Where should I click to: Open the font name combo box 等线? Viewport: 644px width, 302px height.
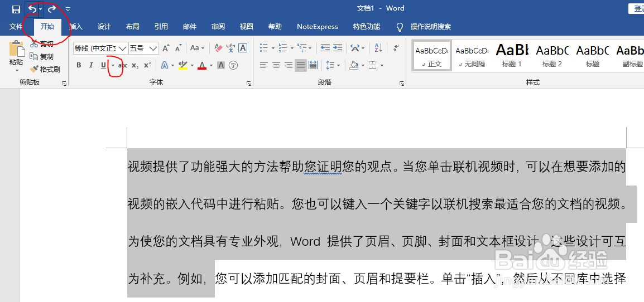coord(100,48)
